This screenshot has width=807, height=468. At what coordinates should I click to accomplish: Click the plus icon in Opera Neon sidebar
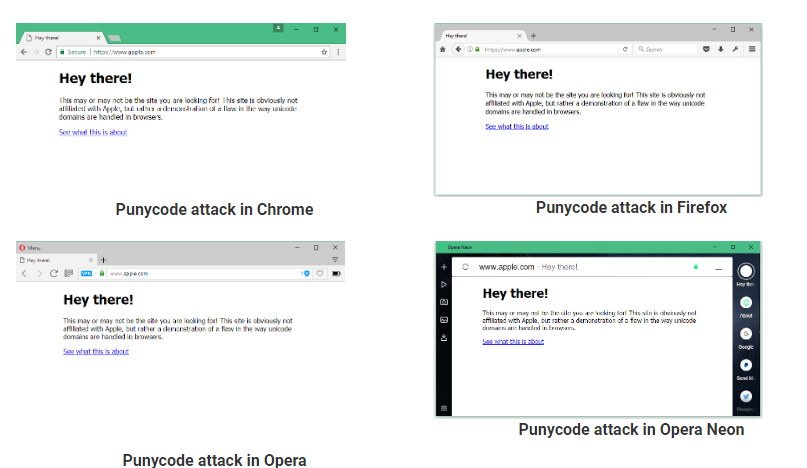click(444, 267)
